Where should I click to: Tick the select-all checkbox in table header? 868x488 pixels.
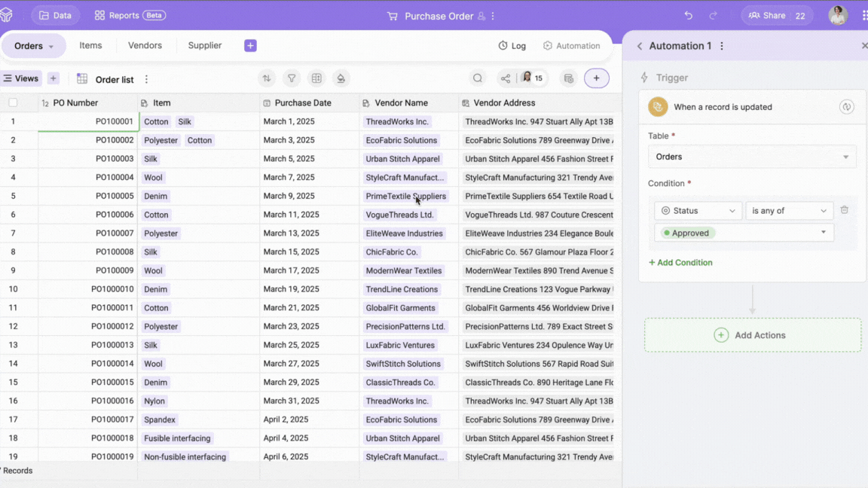point(13,102)
